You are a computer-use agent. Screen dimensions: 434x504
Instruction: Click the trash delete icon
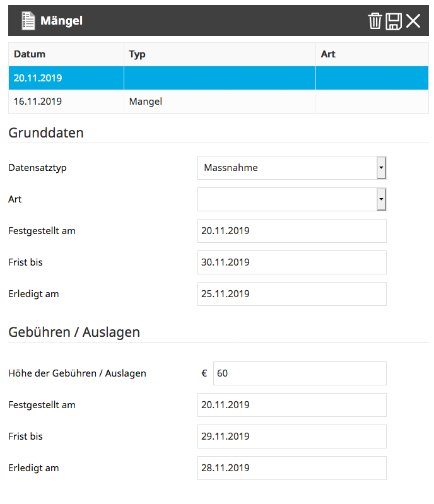pos(375,21)
